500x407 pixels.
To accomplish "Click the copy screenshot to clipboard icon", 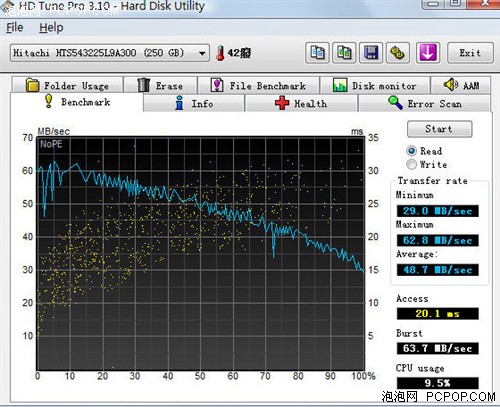I will 344,53.
